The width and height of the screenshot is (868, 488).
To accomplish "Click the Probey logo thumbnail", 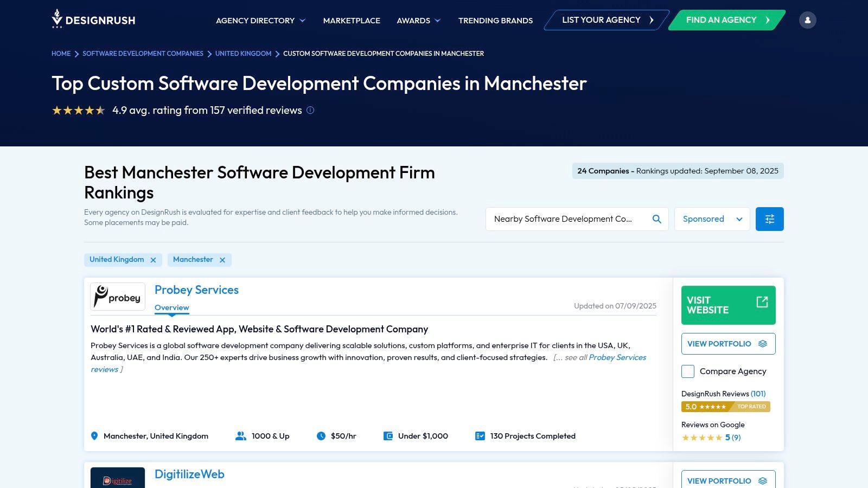I will point(118,297).
